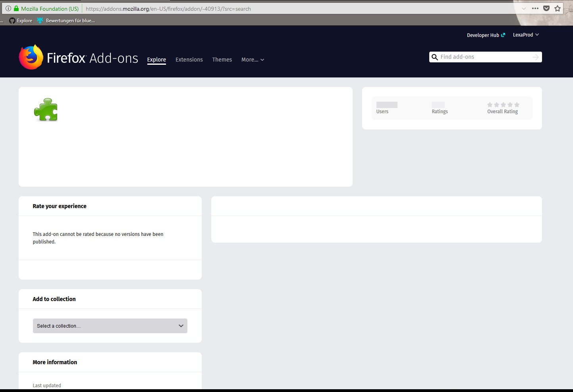Expand the More... menu
The height and width of the screenshot is (392, 573).
253,60
